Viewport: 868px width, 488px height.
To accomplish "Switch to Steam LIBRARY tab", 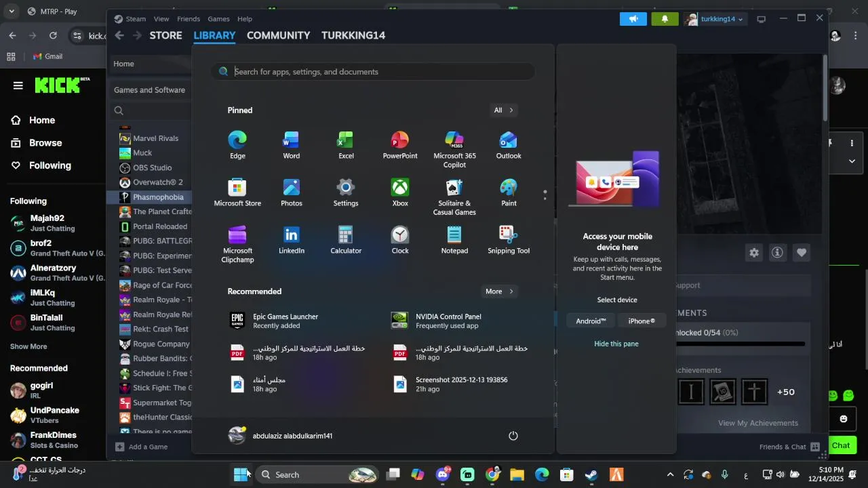I will pos(214,35).
